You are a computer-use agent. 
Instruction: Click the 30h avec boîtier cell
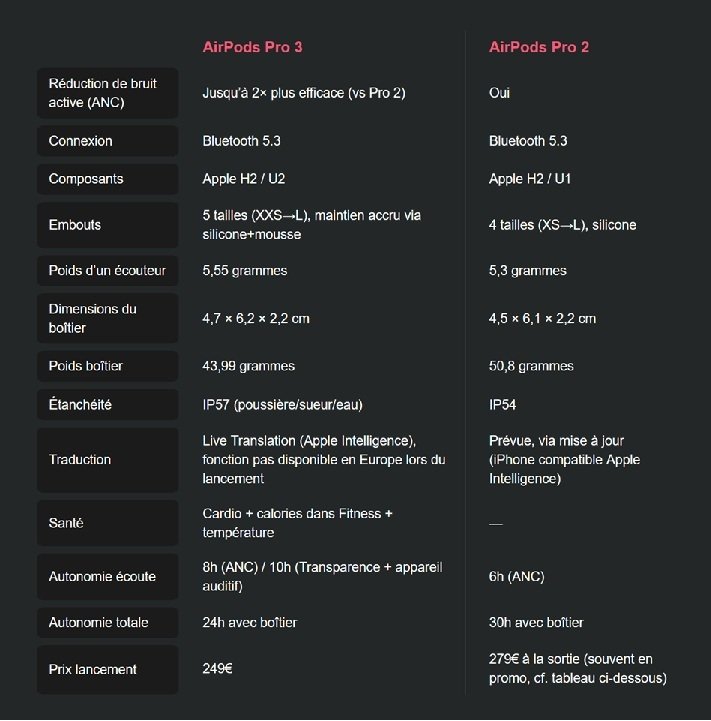click(536, 623)
